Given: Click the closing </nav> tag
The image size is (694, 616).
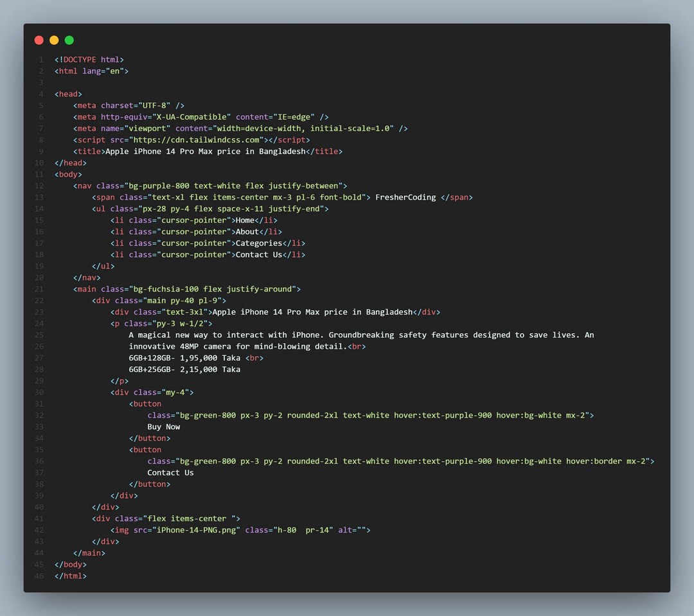Looking at the screenshot, I should 87,278.
